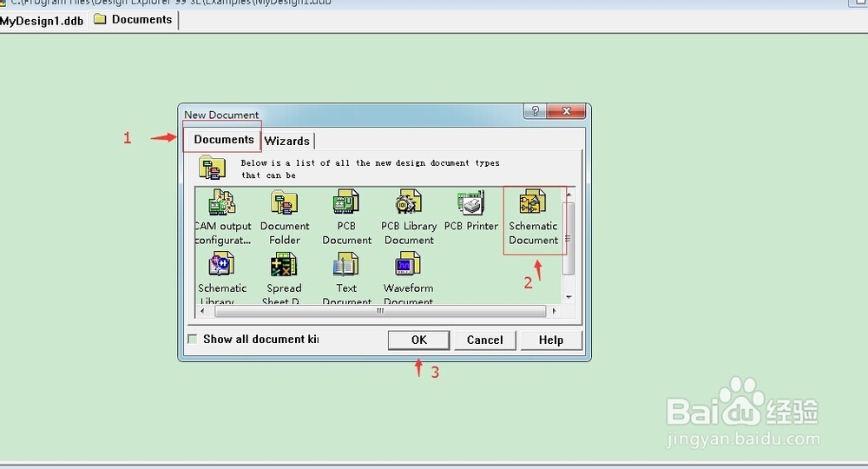Choose the Schematic Document icon
This screenshot has width=868, height=469.
point(533,202)
